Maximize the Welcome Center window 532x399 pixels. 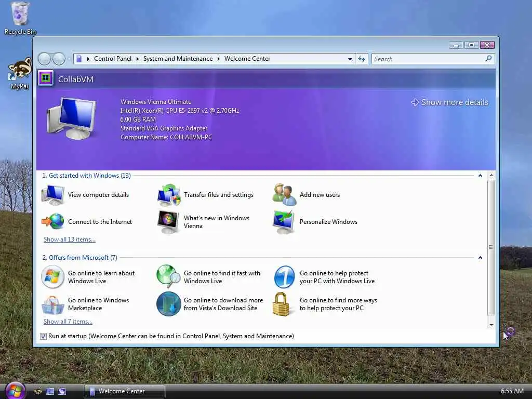tap(471, 45)
